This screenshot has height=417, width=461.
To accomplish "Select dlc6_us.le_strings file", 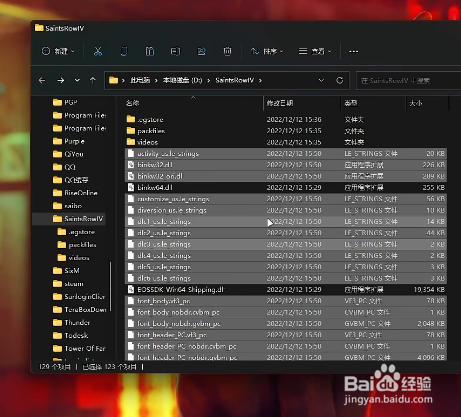I will [x=286, y=278].
